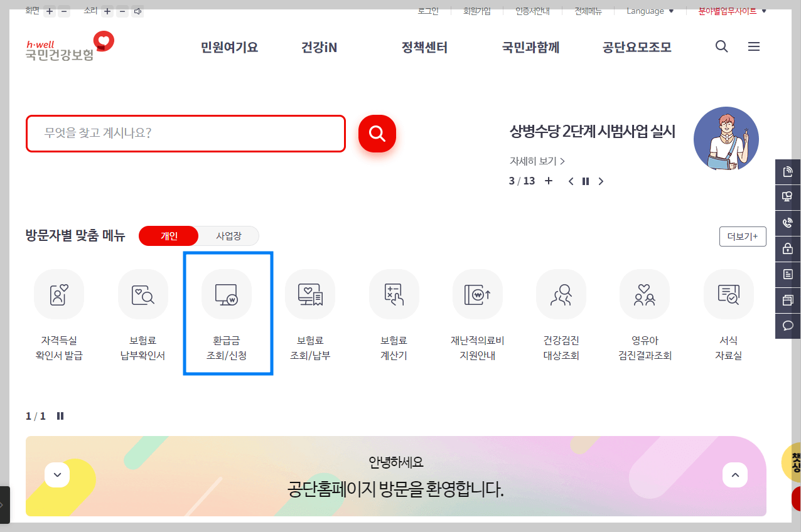Open the Language dropdown

649,11
